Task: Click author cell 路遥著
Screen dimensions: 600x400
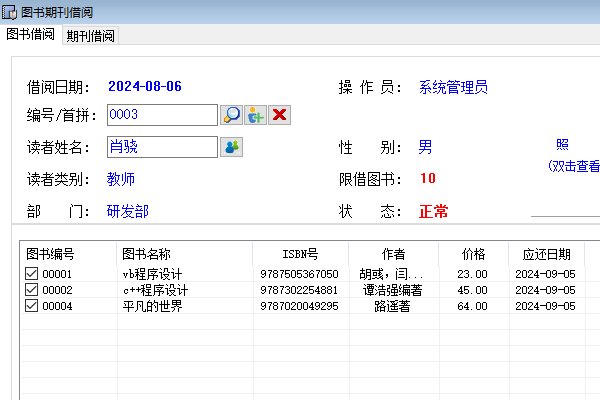Action: 392,306
